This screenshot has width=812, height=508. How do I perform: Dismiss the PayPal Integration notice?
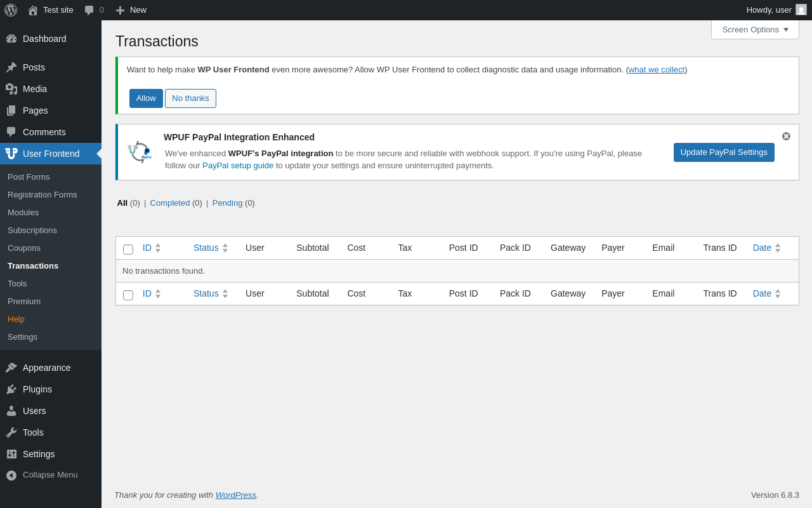click(x=786, y=136)
